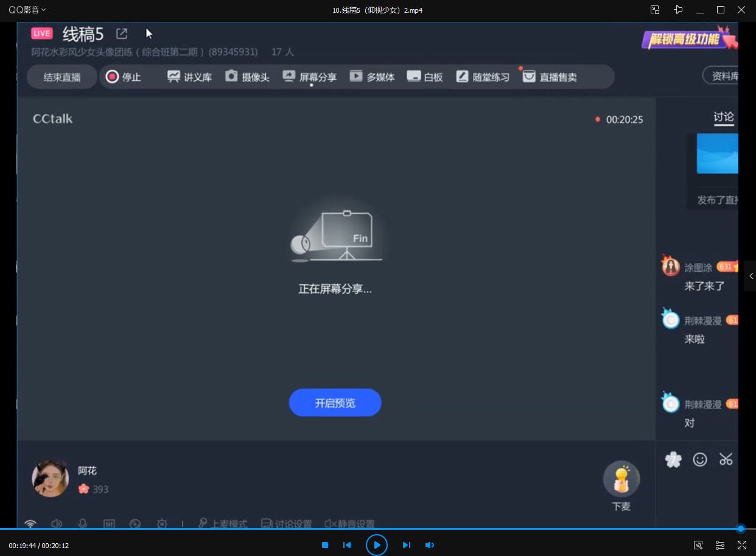Click the 开启预览 preview button
The image size is (756, 556).
tap(335, 403)
